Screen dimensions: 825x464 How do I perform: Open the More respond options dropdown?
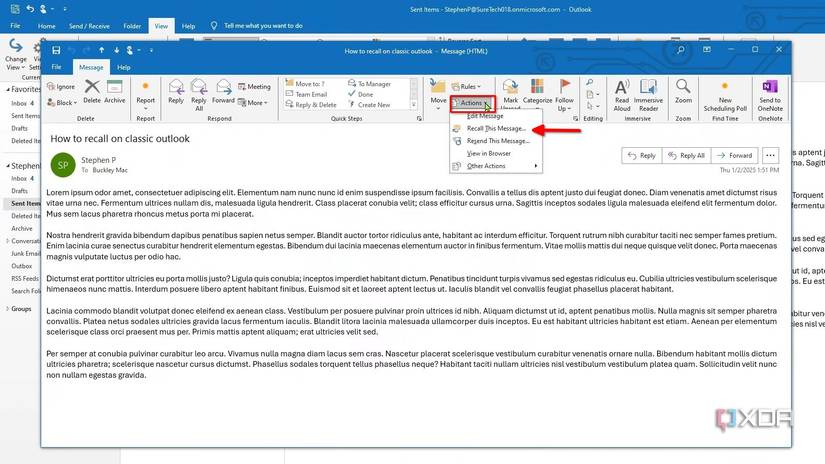(253, 103)
